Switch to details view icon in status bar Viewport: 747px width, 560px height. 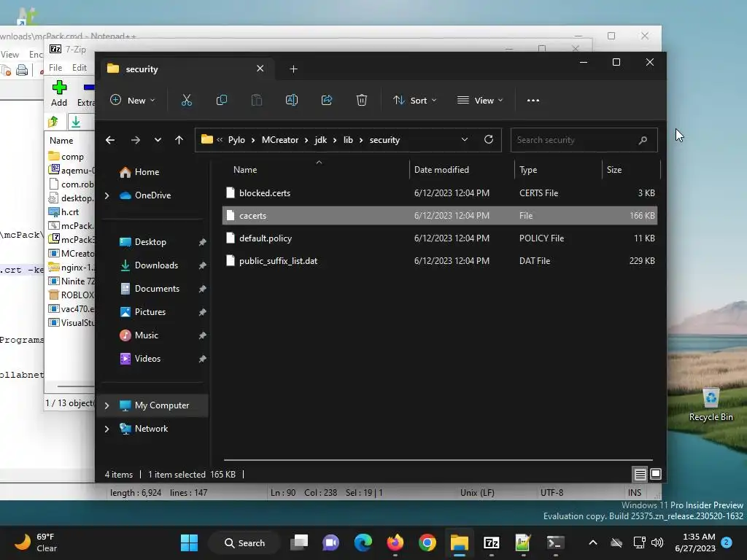pos(640,474)
